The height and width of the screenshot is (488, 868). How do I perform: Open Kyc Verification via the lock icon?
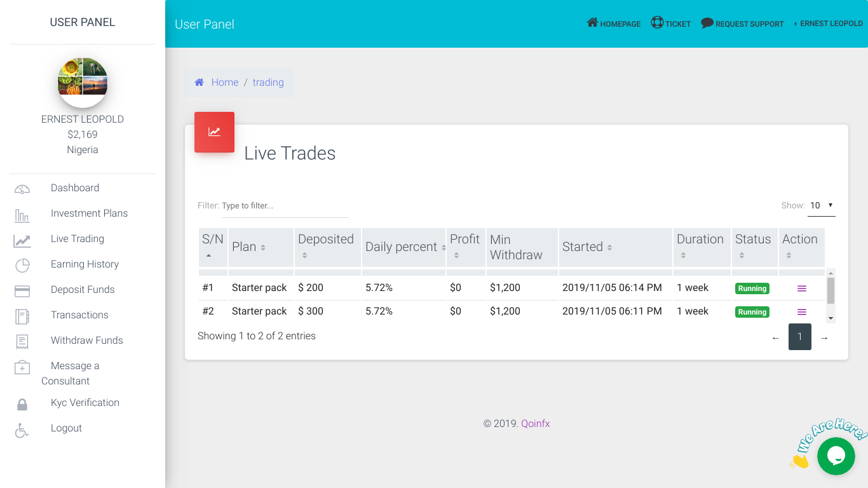pos(22,404)
